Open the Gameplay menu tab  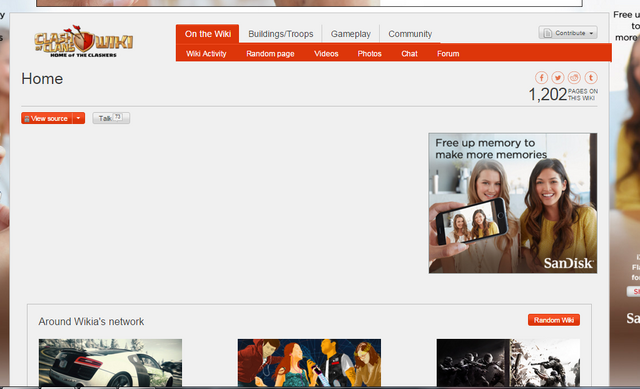351,34
